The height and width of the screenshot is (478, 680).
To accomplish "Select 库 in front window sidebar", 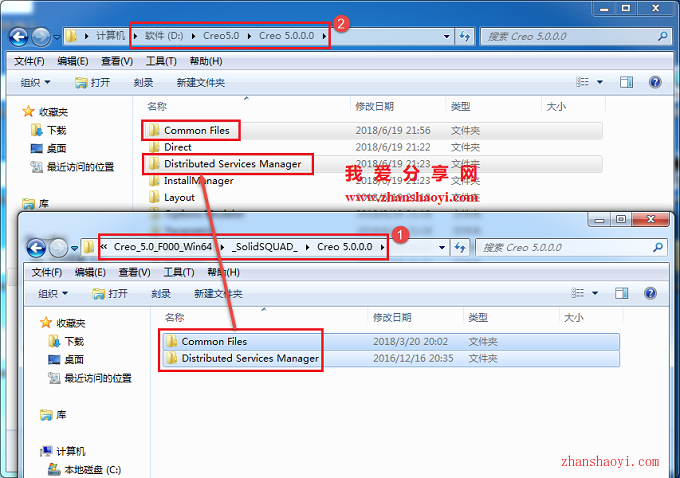I will [x=53, y=415].
